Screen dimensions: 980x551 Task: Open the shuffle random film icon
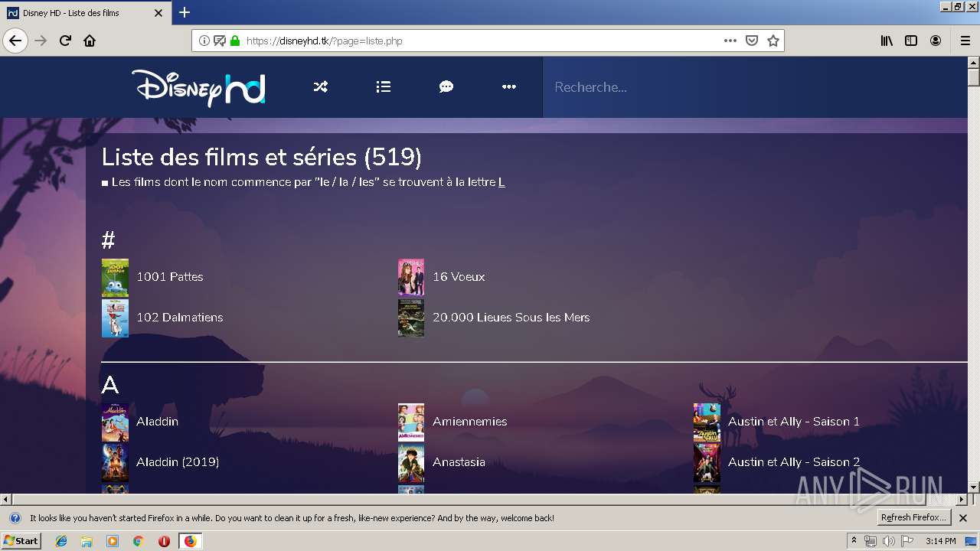click(321, 87)
